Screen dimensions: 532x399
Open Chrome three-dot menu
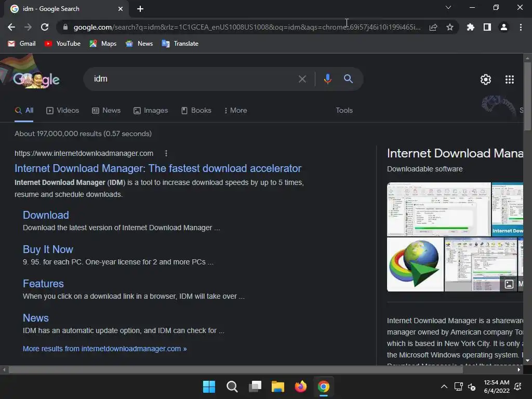pos(521,27)
